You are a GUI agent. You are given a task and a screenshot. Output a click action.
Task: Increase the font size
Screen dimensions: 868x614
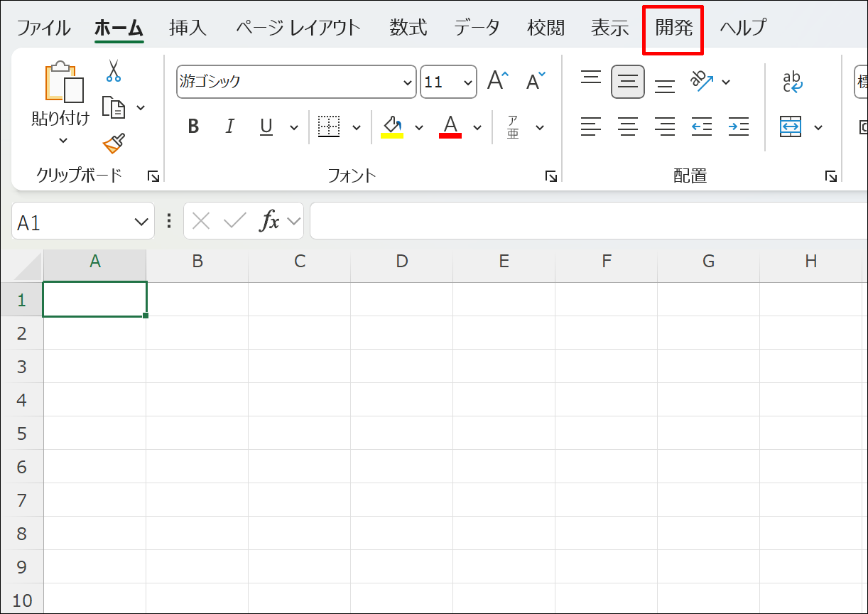[497, 80]
